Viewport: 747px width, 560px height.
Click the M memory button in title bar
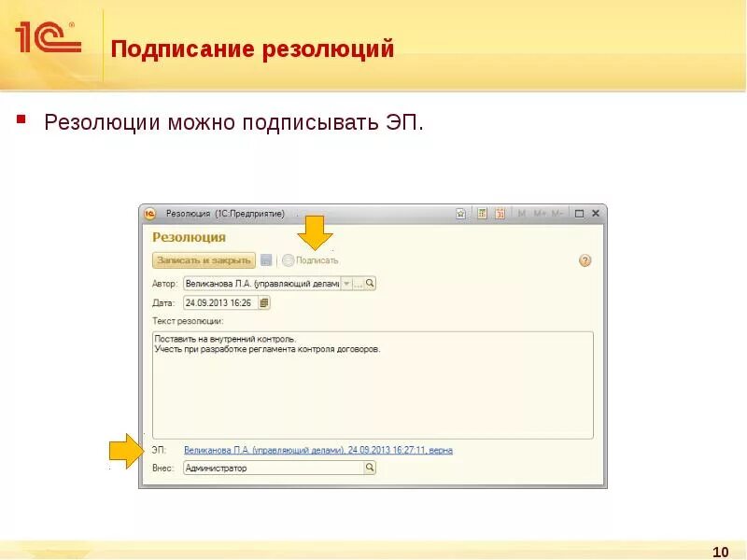click(522, 214)
